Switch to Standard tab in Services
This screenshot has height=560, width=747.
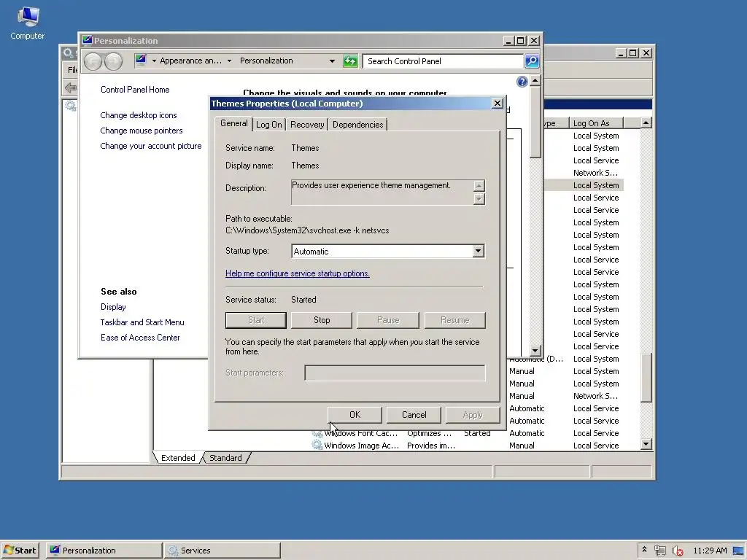click(x=226, y=458)
